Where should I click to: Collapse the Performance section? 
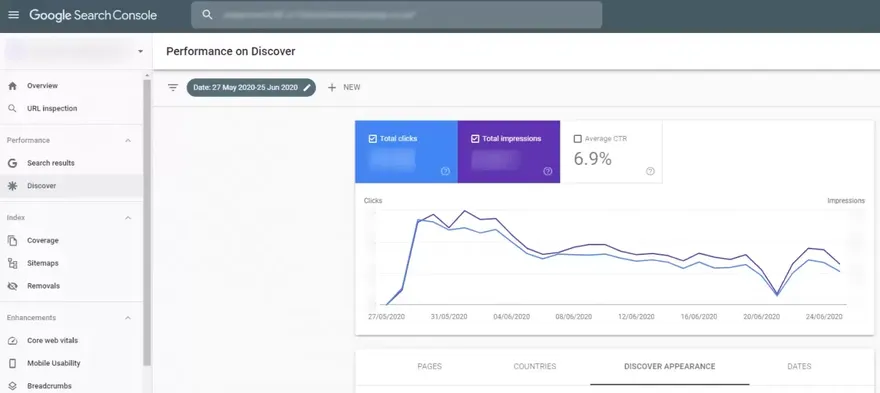pyautogui.click(x=128, y=140)
